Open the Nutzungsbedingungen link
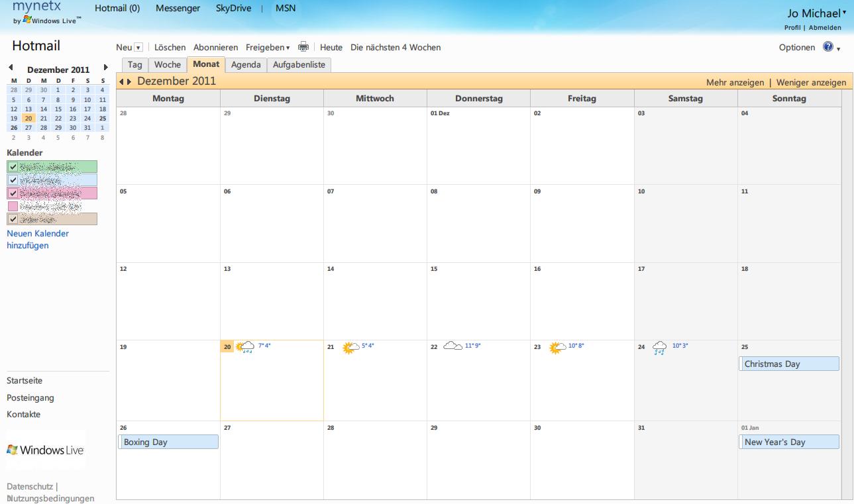This screenshot has width=854, height=504. coord(50,499)
